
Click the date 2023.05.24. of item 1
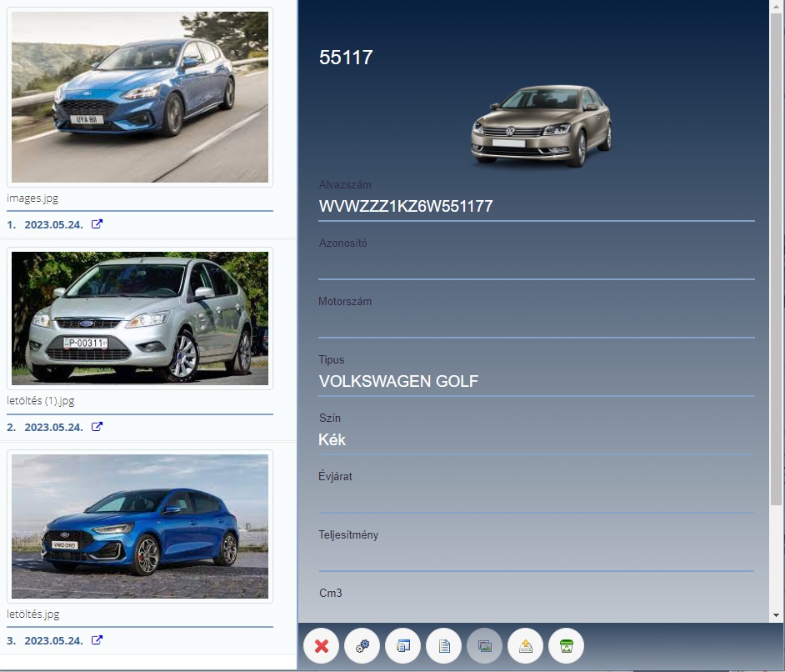point(53,224)
